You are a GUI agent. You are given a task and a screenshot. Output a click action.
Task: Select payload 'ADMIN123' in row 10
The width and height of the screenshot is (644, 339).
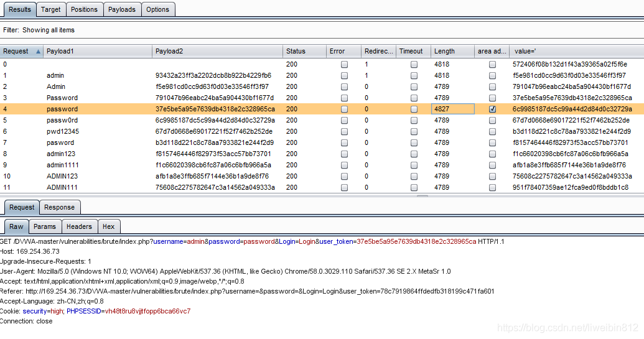click(62, 176)
